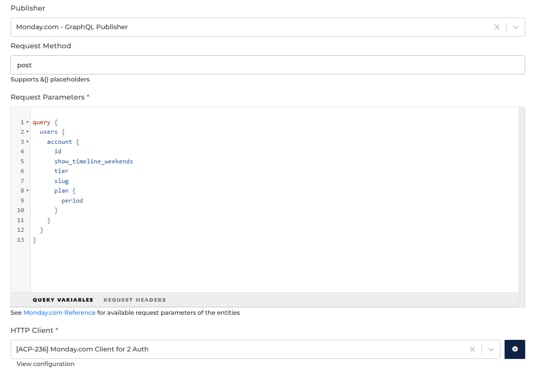The height and width of the screenshot is (376, 552).
Task: Open the Publisher dropdown arrow
Action: coord(515,27)
